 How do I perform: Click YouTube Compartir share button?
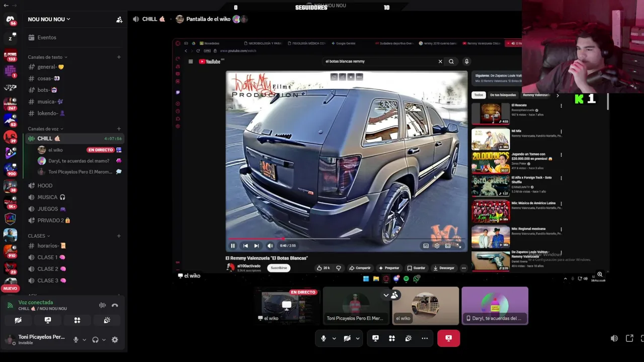360,268
